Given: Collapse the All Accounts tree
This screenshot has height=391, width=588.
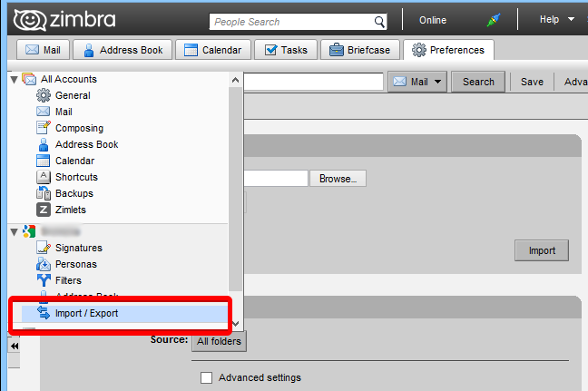Looking at the screenshot, I should [15, 80].
